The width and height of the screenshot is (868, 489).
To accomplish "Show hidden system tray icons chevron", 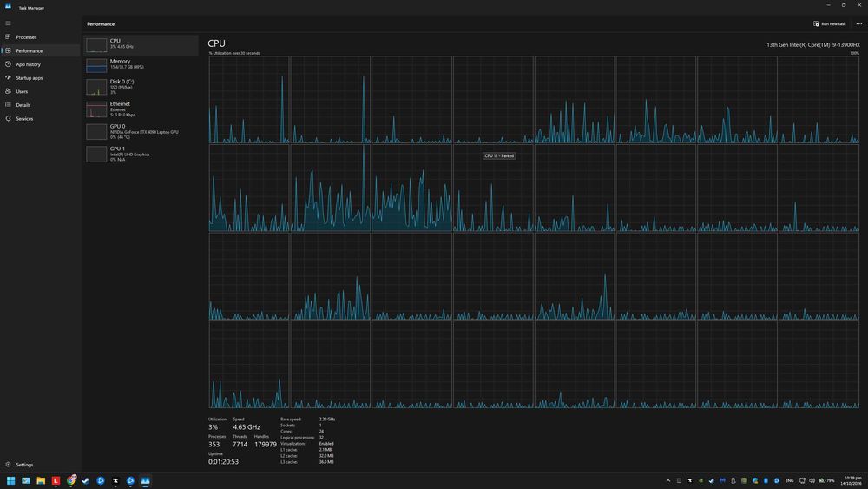I will coord(668,480).
